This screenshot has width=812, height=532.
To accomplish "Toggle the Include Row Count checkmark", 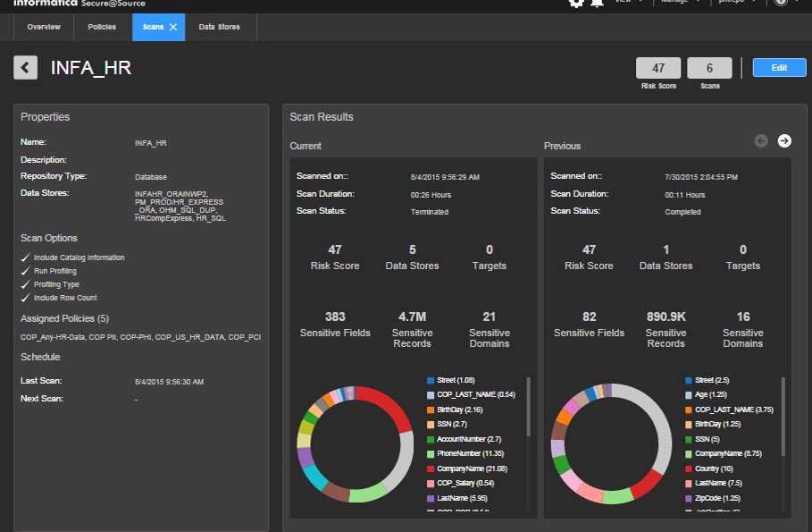I will tap(26, 298).
